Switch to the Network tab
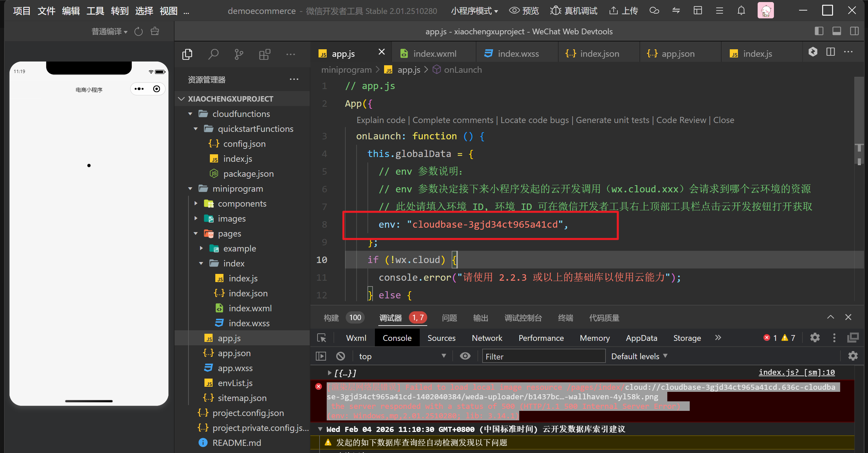The image size is (868, 453). click(487, 338)
